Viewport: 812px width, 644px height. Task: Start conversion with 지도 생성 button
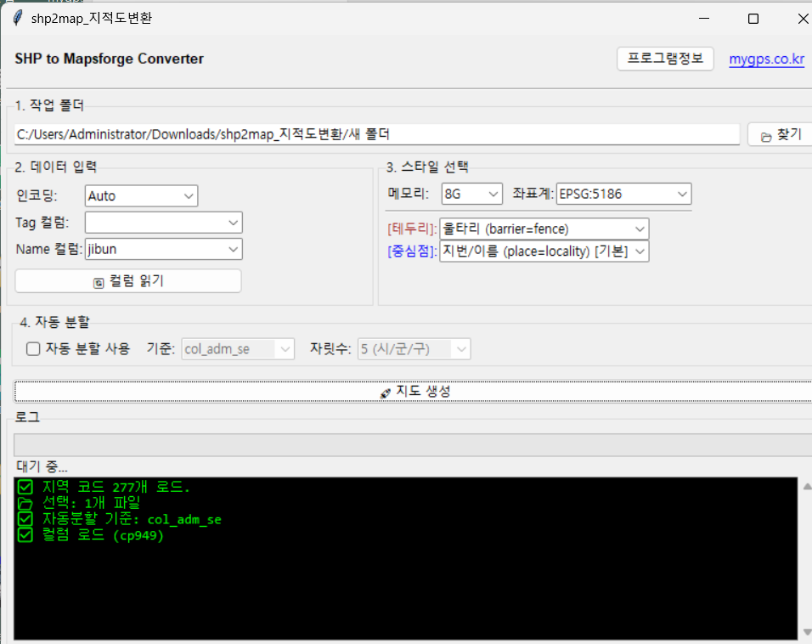(414, 391)
